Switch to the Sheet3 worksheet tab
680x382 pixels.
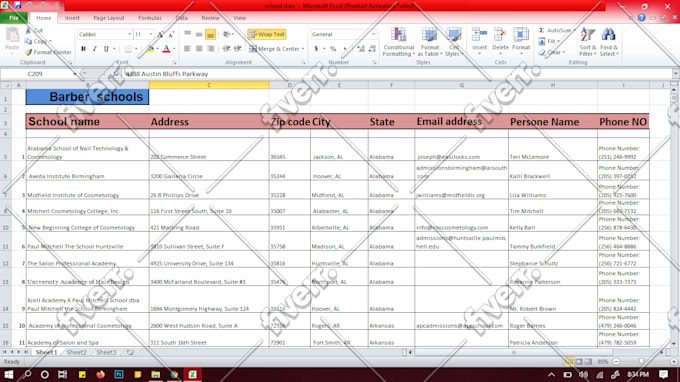click(106, 353)
